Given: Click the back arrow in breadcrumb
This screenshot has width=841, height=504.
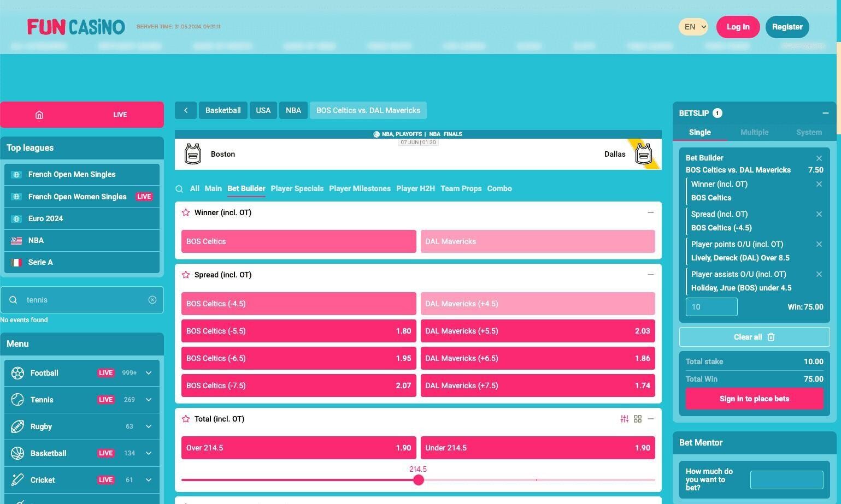Looking at the screenshot, I should [186, 110].
